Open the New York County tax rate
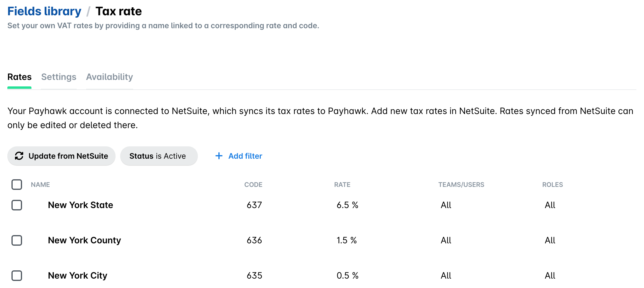 (84, 240)
